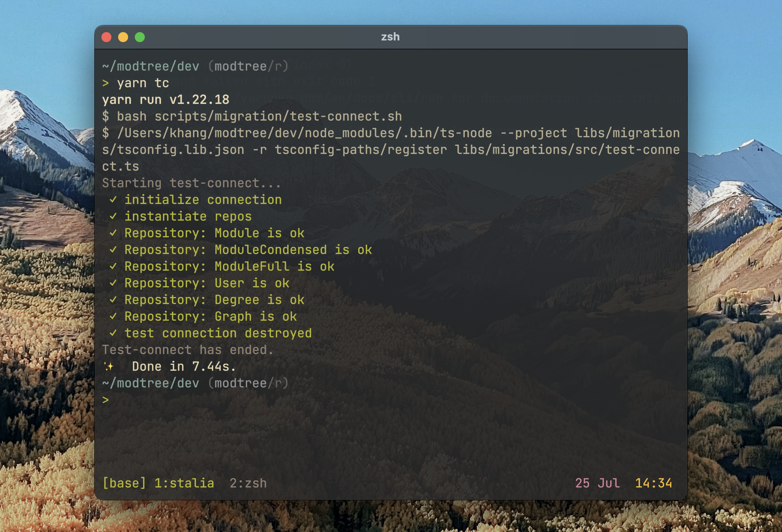Click the top '~/modtree/dev' path line
The width and height of the screenshot is (782, 532).
click(x=195, y=66)
